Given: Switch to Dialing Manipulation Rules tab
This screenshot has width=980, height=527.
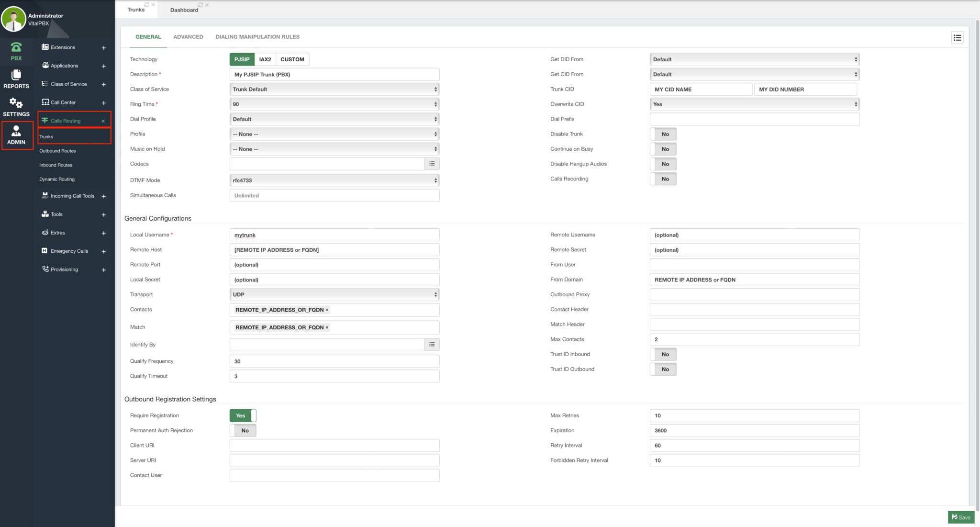Looking at the screenshot, I should [x=257, y=37].
